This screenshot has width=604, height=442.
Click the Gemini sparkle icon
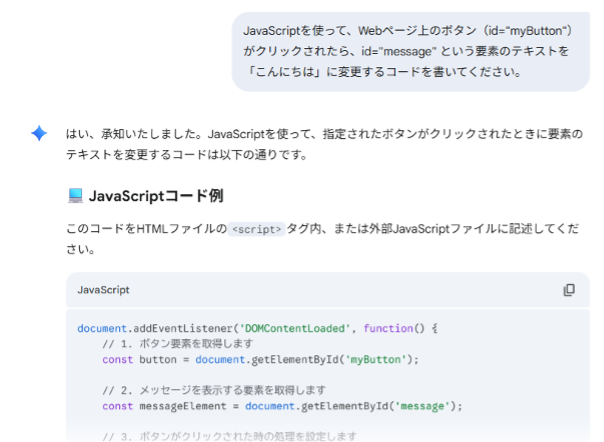point(39,133)
